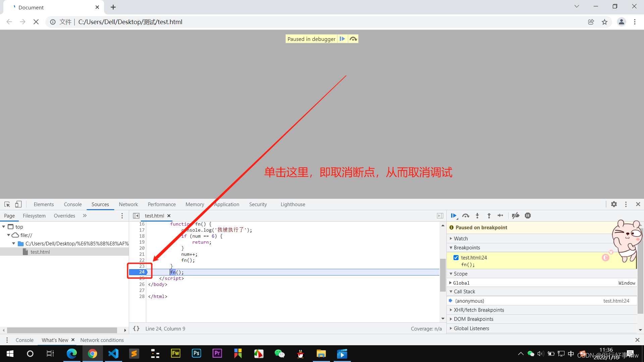Open DevTools customize three-dot menu
This screenshot has width=644, height=362.
click(626, 204)
